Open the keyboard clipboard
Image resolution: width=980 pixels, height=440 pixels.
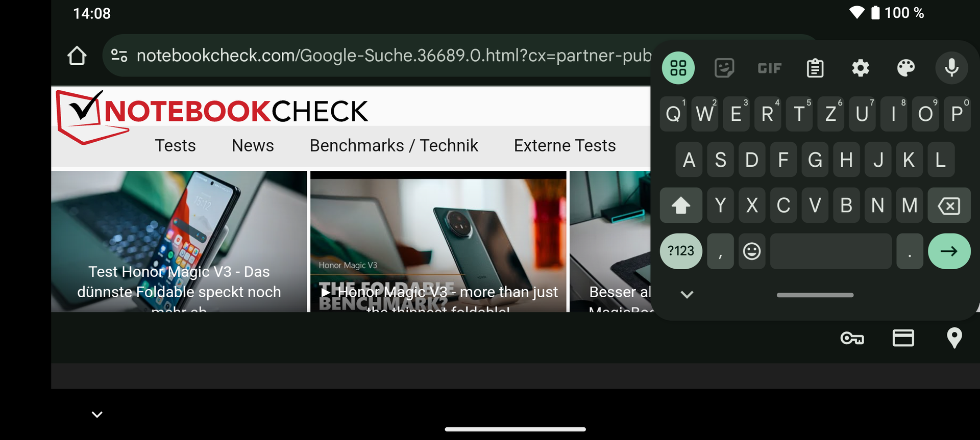click(815, 68)
